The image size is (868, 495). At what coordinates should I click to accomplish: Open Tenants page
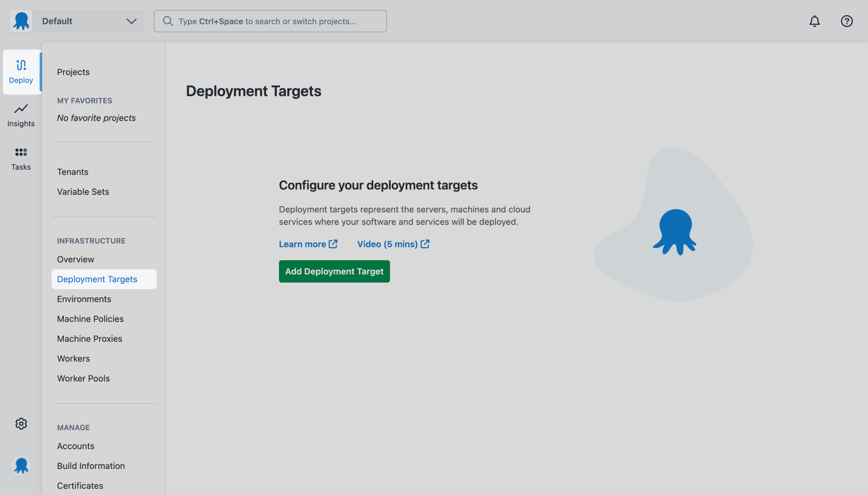[x=72, y=172]
